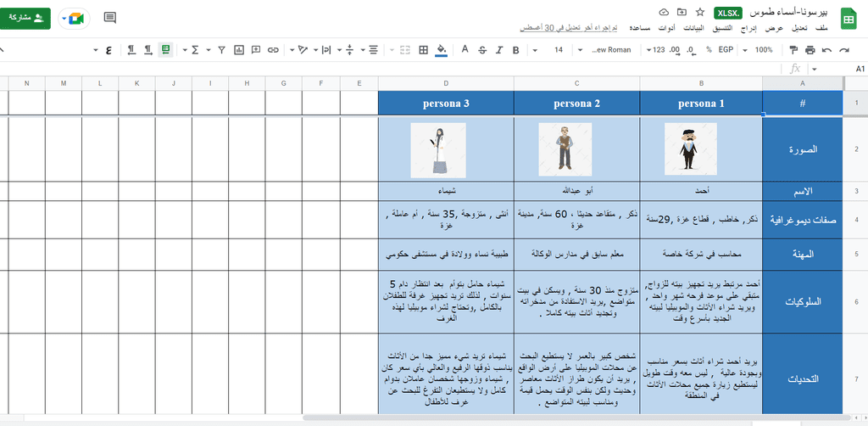Print the spreadsheet
868x426 pixels.
[810, 50]
